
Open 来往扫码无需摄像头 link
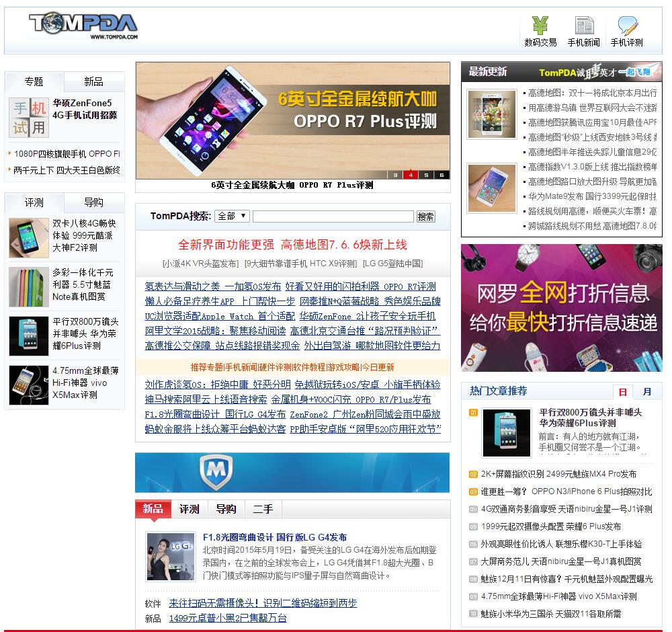pos(263,604)
